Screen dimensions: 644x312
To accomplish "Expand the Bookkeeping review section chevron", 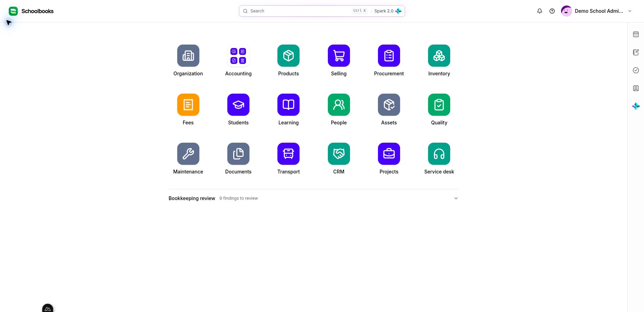I will (456, 198).
